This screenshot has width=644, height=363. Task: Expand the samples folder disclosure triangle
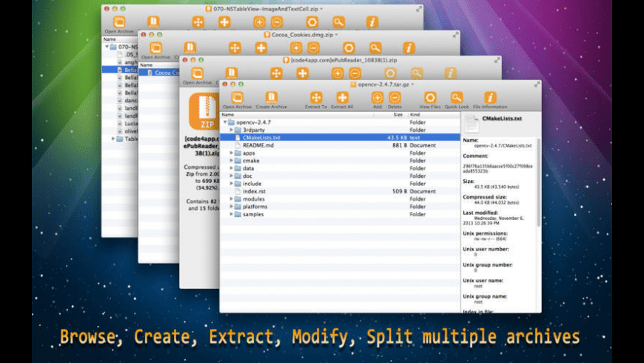[x=231, y=215]
